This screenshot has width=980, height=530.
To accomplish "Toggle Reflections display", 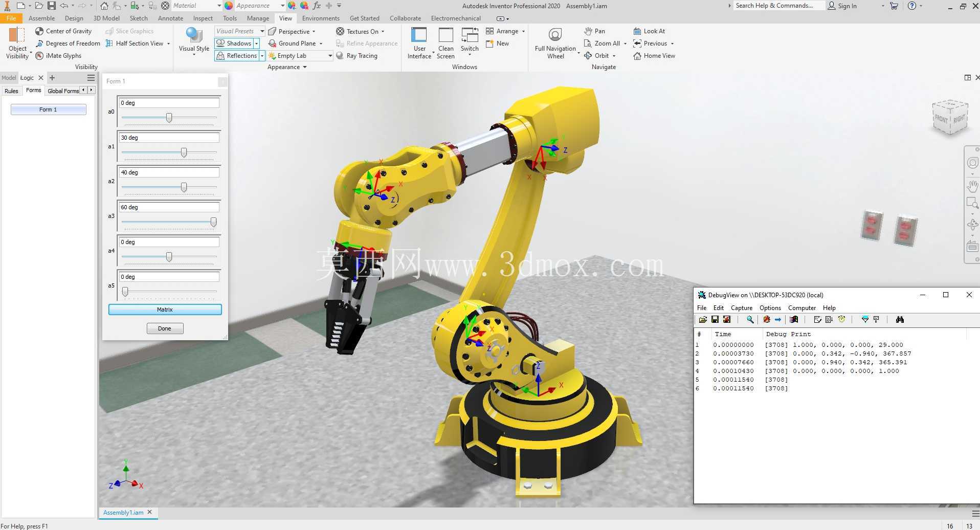I will (237, 56).
